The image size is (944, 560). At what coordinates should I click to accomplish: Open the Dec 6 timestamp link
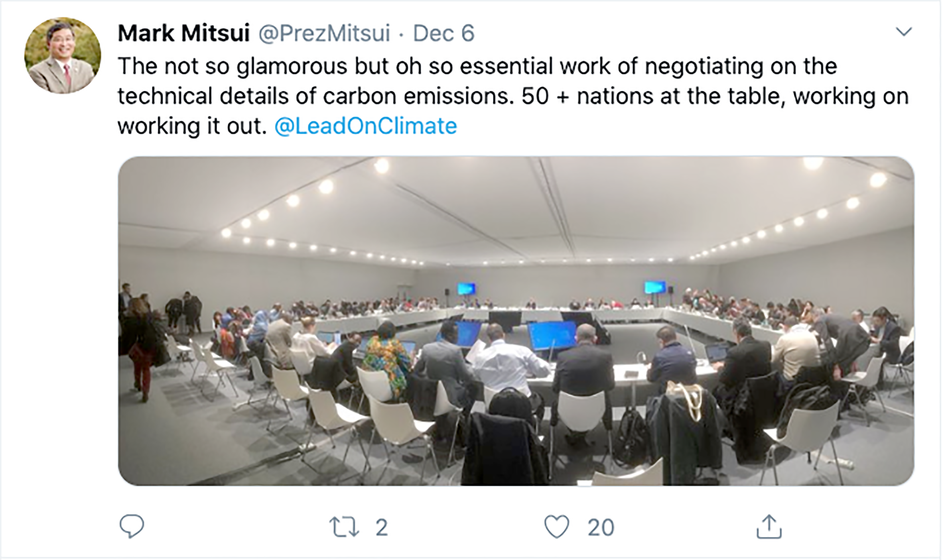point(444,33)
